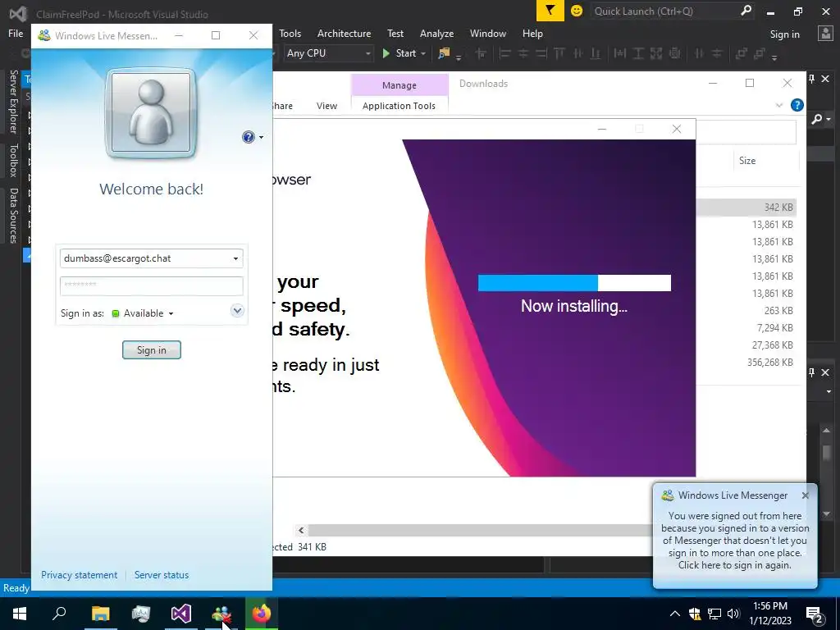The height and width of the screenshot is (630, 840).
Task: Dismiss the Windows Live Messenger notification popup
Action: [x=806, y=495]
